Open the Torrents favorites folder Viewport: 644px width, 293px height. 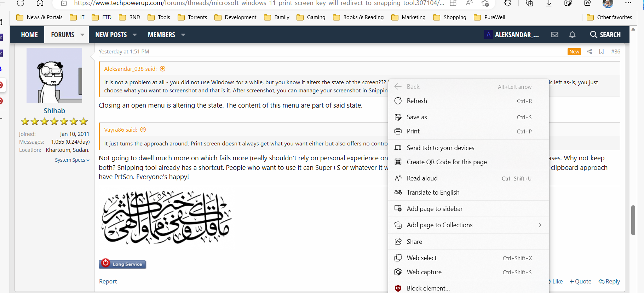pos(192,17)
